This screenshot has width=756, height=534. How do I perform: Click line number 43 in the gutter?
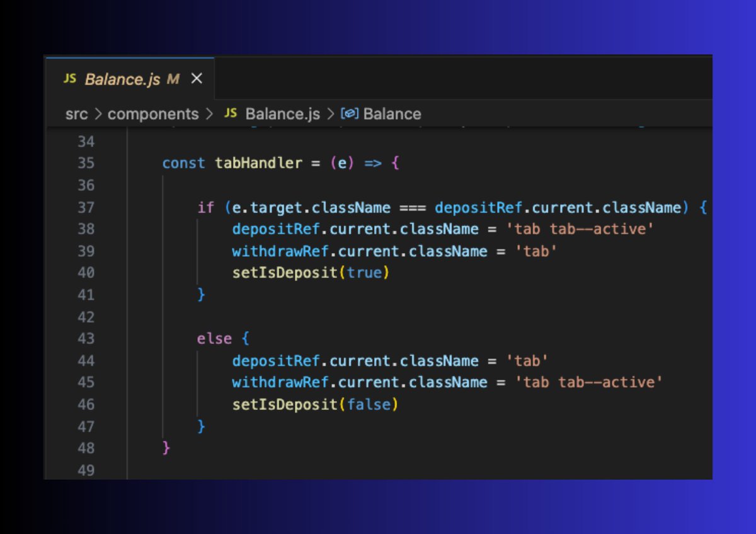86,339
